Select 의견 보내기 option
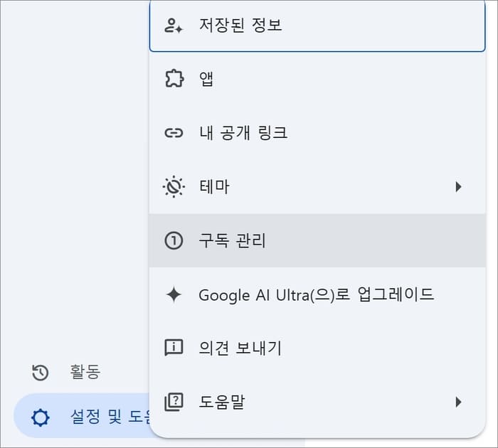This screenshot has height=448, width=498. point(317,348)
